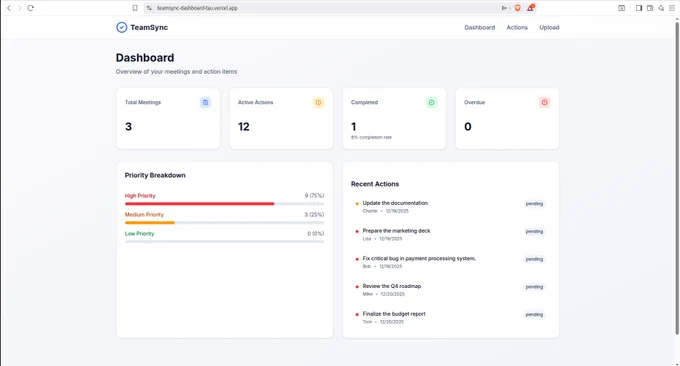The image size is (680, 366).
Task: Select the Total Meetings card showing 3
Action: pyautogui.click(x=168, y=119)
